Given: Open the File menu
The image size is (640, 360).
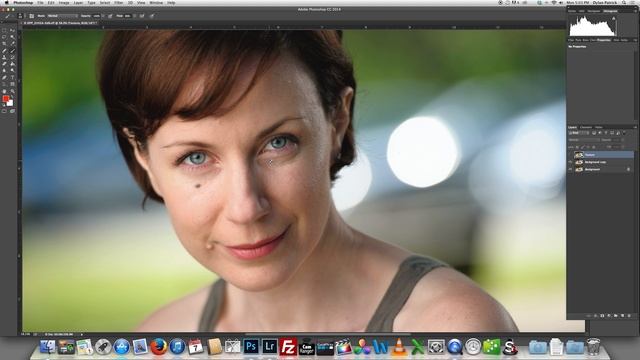Looking at the screenshot, I should pyautogui.click(x=40, y=2).
